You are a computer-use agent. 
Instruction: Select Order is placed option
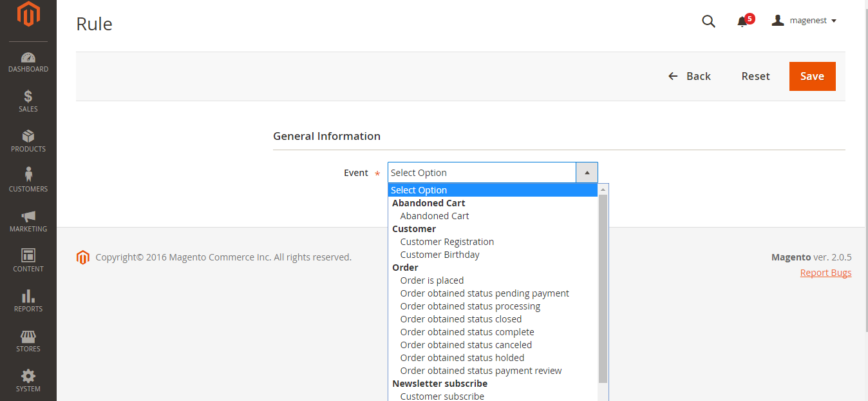point(431,280)
